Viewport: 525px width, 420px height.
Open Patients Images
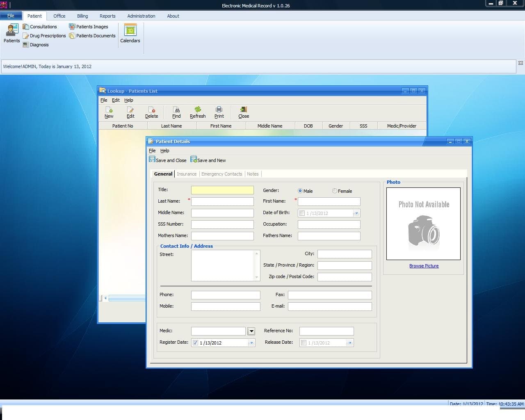[x=89, y=26]
